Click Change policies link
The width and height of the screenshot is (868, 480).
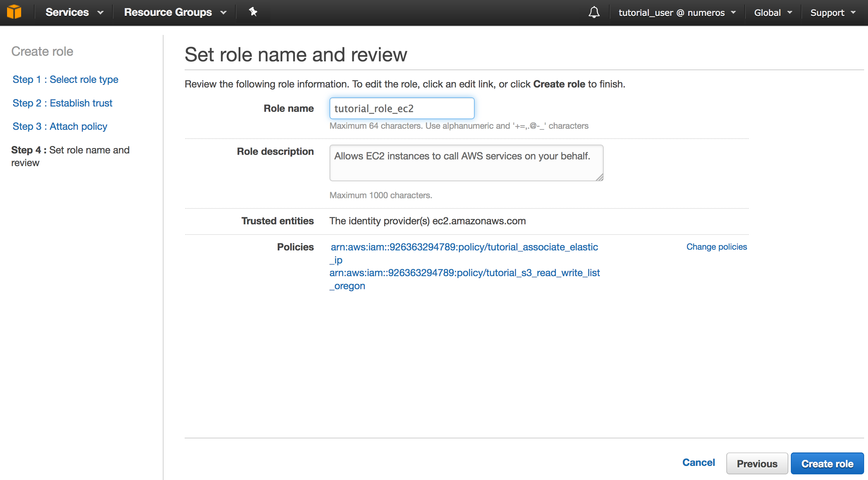click(716, 247)
